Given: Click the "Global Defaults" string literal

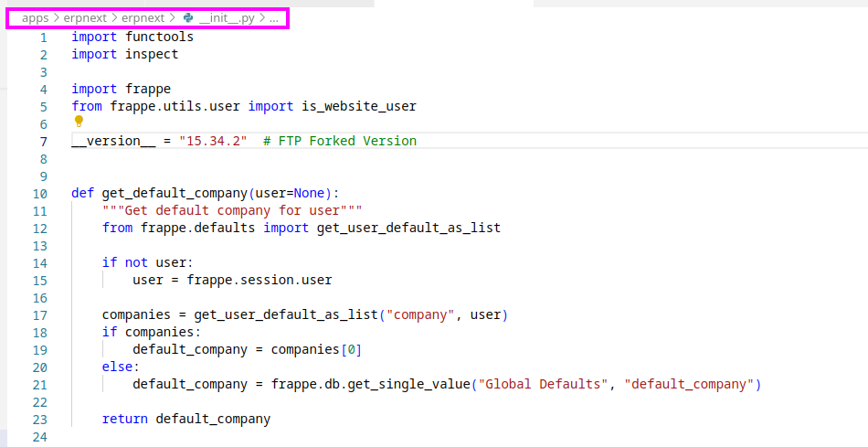Looking at the screenshot, I should (x=543, y=385).
